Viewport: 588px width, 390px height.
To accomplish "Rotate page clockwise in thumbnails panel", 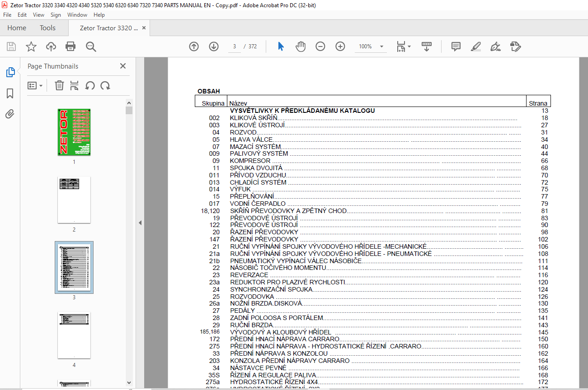I will 105,85.
